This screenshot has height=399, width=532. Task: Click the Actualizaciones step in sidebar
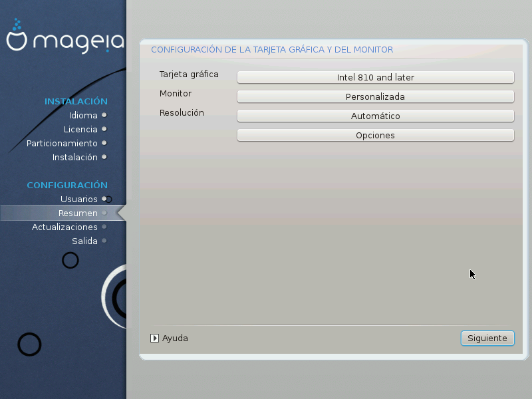(65, 227)
